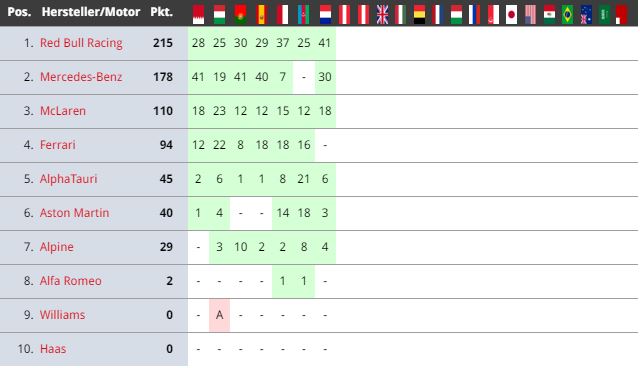Click the United States flag icon
Screen dimensions: 640x368
[x=530, y=15]
